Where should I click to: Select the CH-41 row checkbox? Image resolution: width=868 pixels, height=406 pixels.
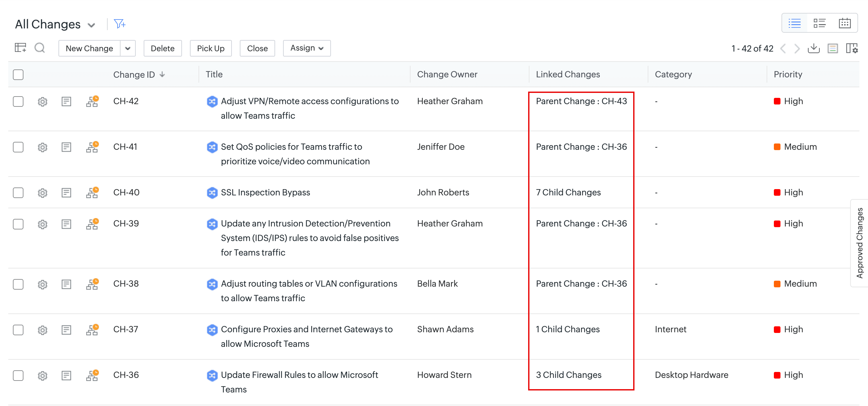pyautogui.click(x=18, y=147)
